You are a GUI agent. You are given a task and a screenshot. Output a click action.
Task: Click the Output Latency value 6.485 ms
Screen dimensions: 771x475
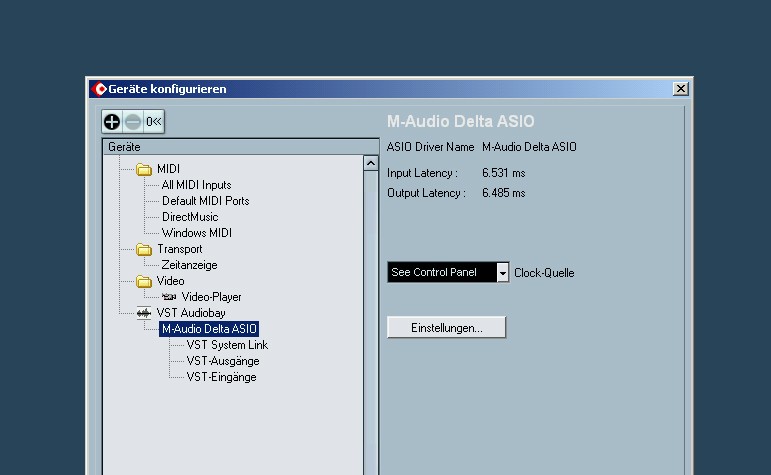(504, 193)
